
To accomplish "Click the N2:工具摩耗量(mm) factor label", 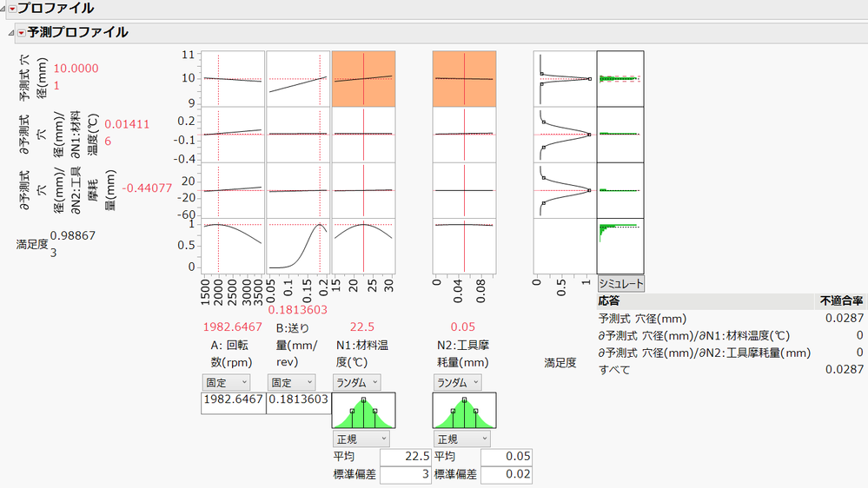I will pyautogui.click(x=463, y=353).
